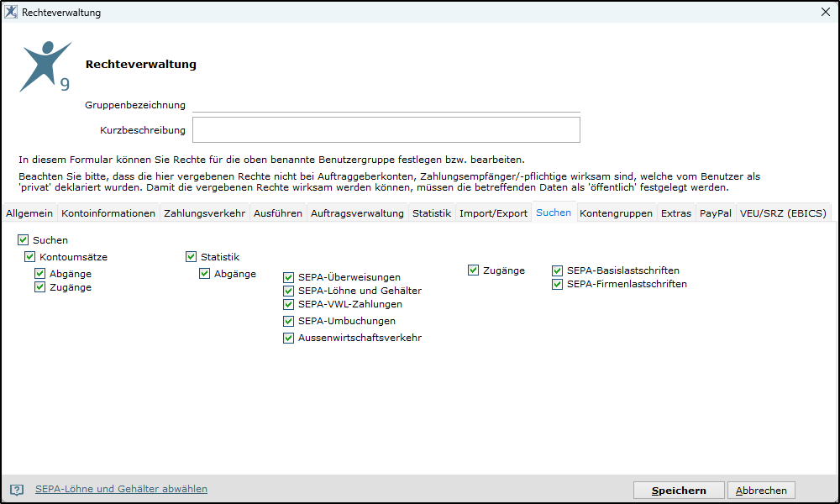Screen dimensions: 840x504
Task: Disable SEPA-Überweisungen checkbox
Action: coord(288,277)
